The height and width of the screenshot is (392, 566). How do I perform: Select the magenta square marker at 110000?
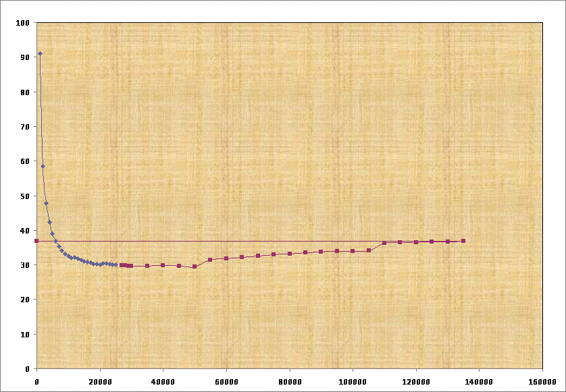click(x=384, y=243)
